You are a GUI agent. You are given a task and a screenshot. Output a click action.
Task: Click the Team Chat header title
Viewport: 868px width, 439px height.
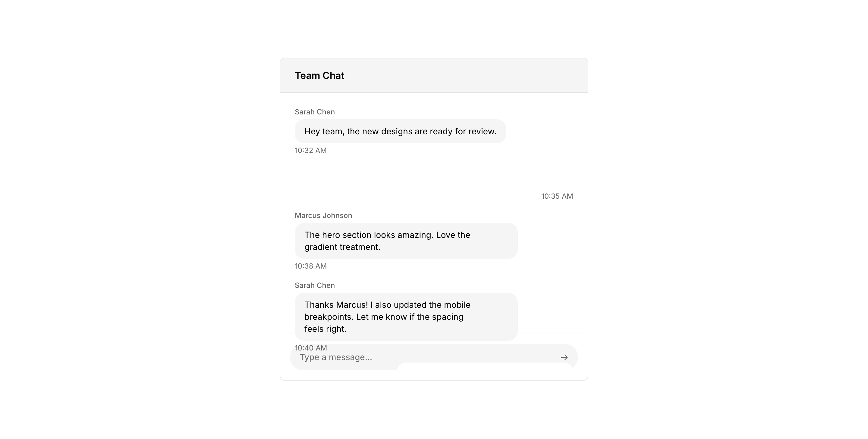pos(319,76)
